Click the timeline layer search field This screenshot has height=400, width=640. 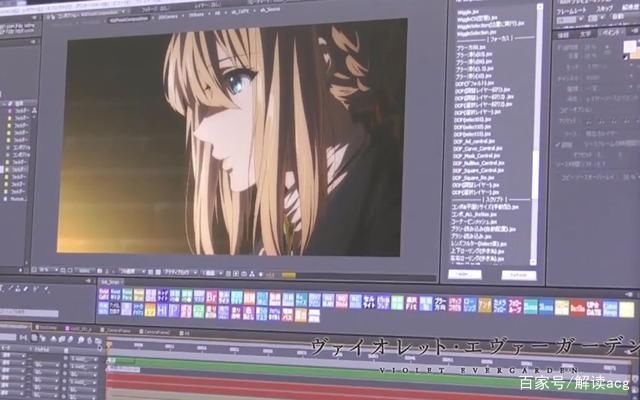[8, 337]
